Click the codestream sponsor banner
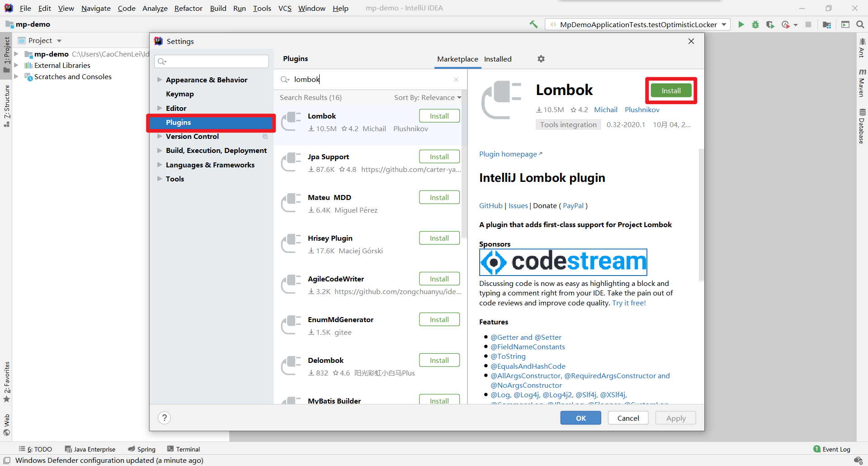868x466 pixels. [x=563, y=262]
